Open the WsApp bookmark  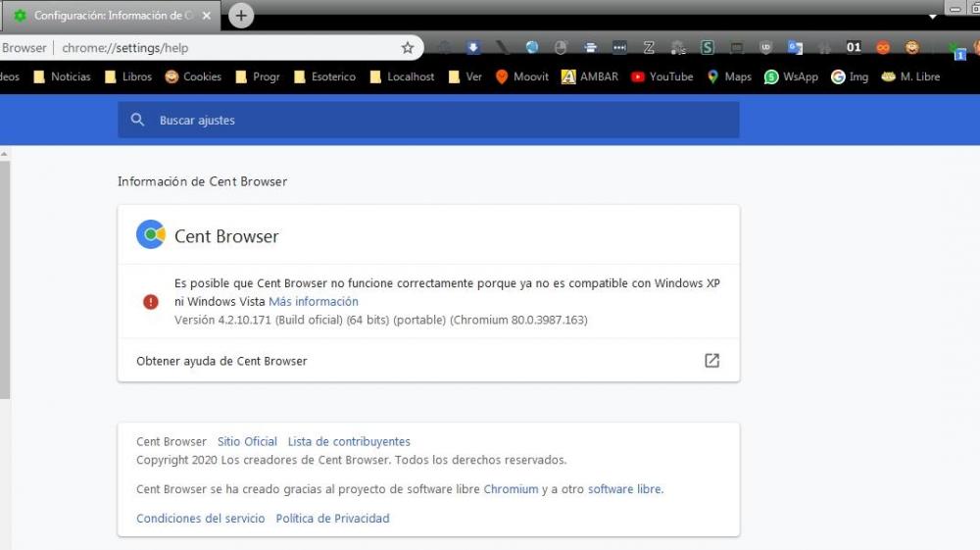(x=791, y=76)
